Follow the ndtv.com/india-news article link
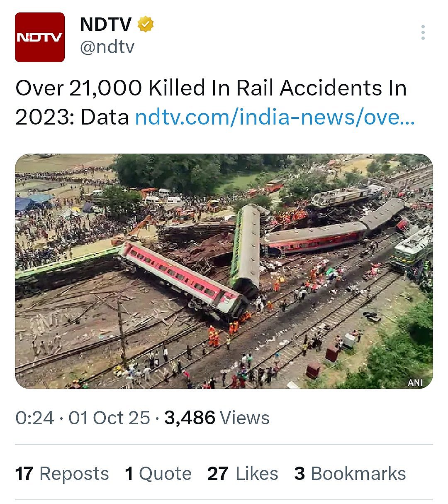This screenshot has width=448, height=504. tap(275, 117)
